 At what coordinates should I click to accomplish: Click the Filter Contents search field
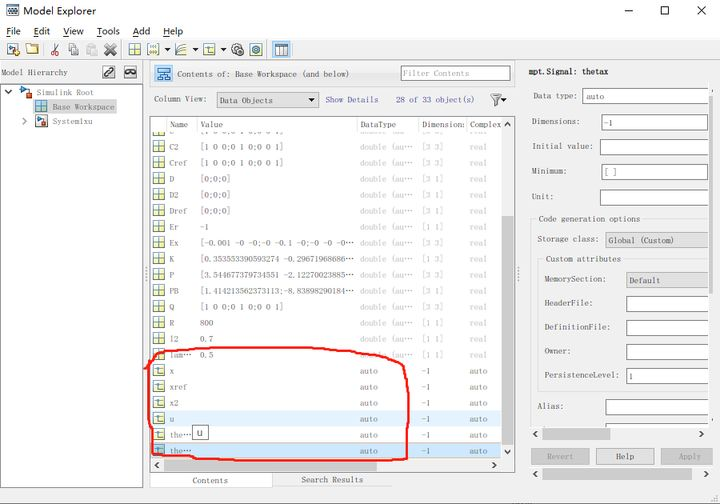pyautogui.click(x=455, y=73)
